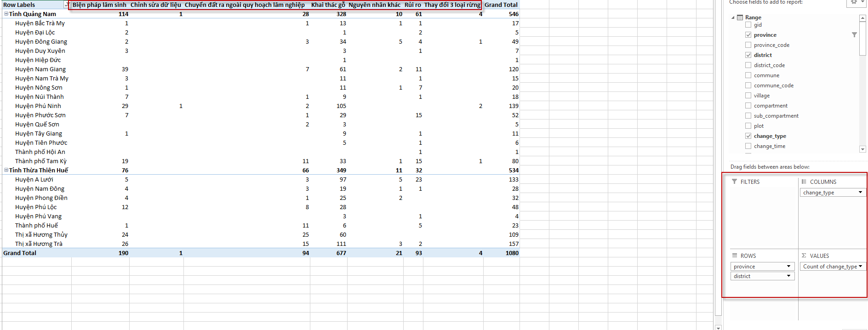Check the change_time field checkbox
The width and height of the screenshot is (868, 330).
click(x=748, y=146)
